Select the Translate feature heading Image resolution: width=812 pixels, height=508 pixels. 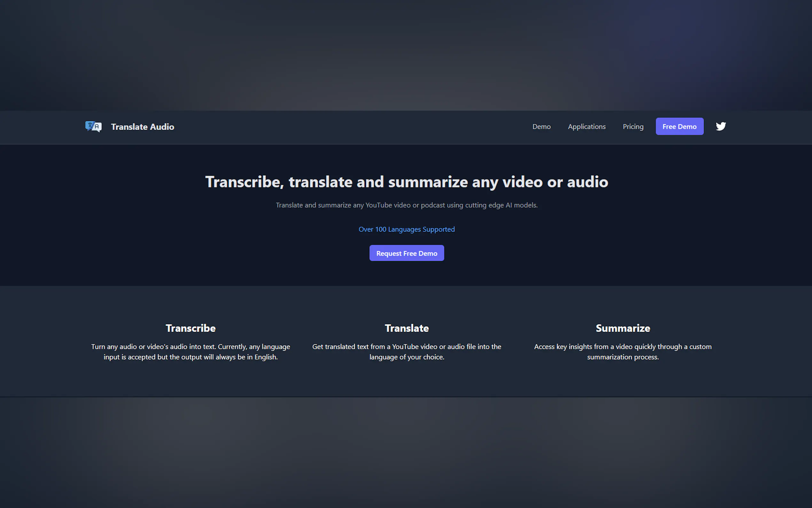tap(407, 328)
